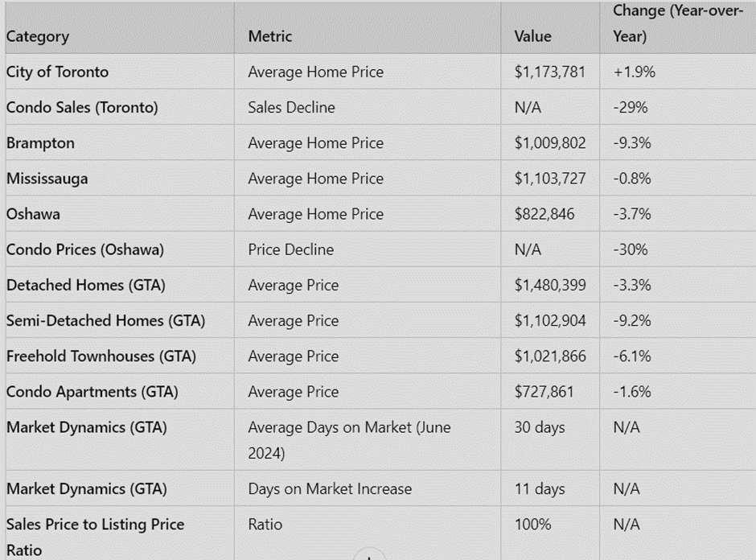Click the -29% change cell
The width and height of the screenshot is (756, 560).
(x=631, y=107)
